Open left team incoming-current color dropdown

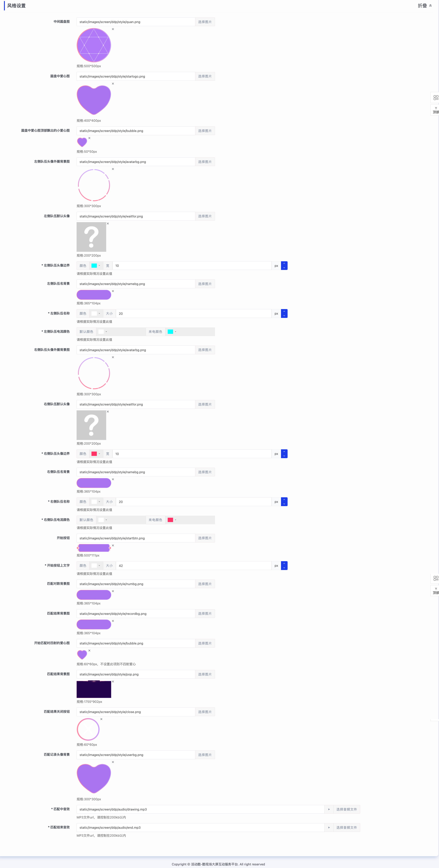[172, 332]
